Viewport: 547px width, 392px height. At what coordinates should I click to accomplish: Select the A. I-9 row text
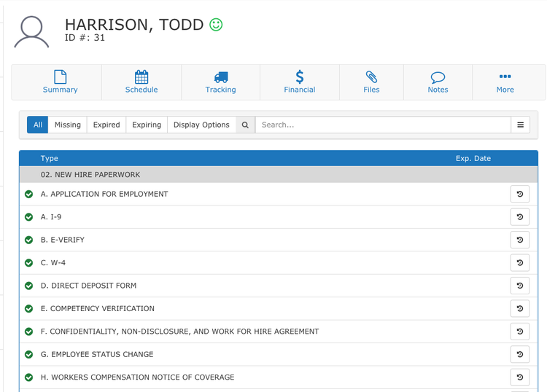(x=51, y=217)
